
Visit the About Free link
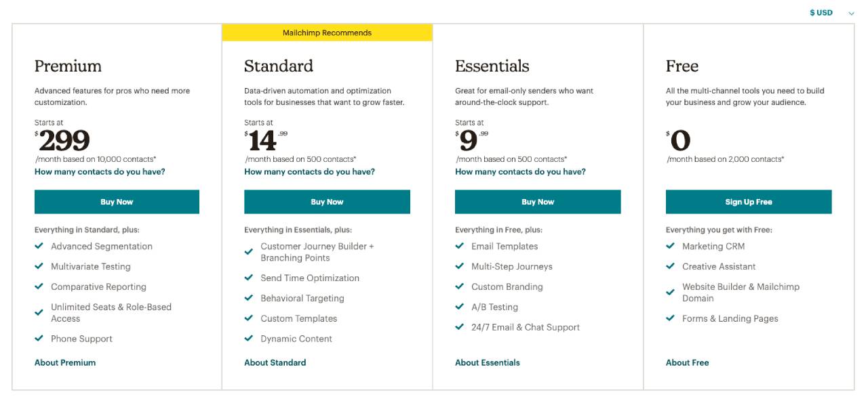[x=687, y=362]
